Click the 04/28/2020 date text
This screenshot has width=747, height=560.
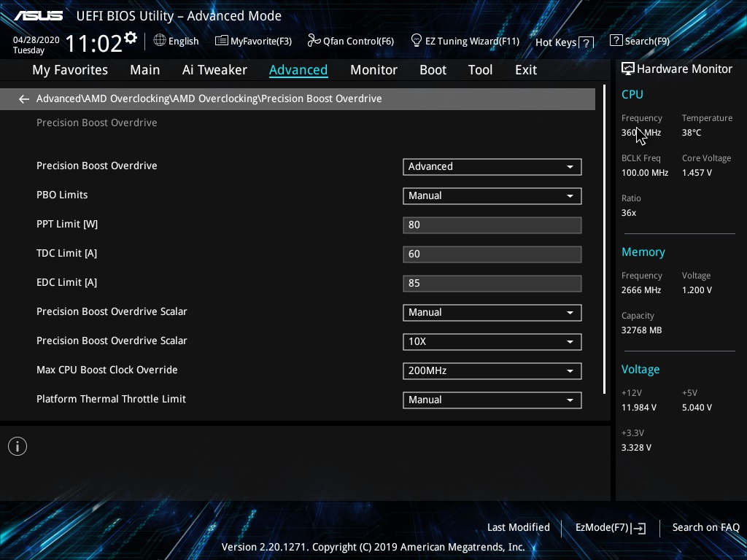coord(36,40)
